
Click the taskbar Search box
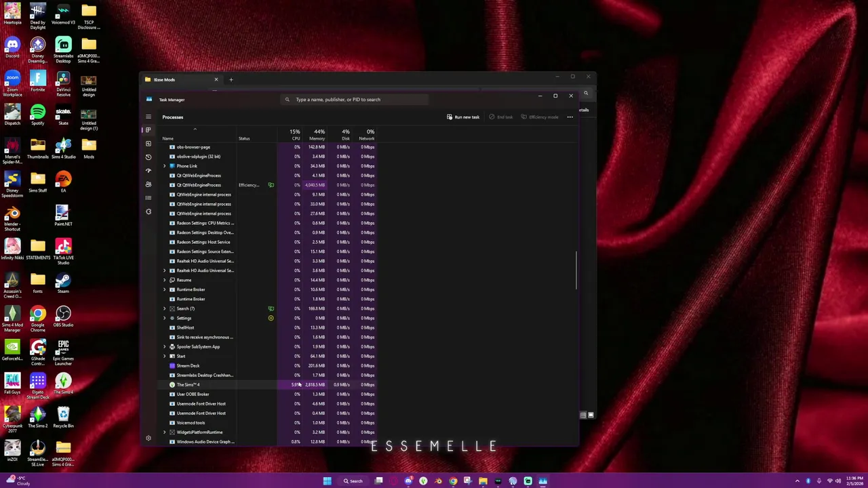[x=353, y=481]
